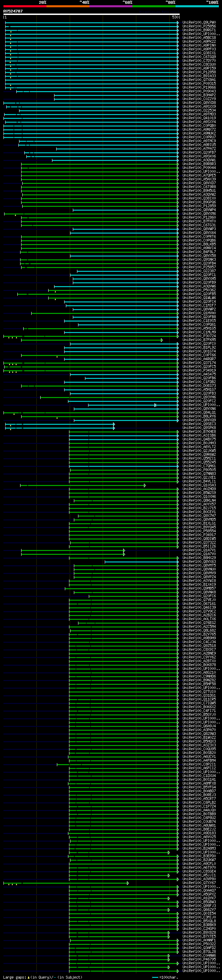Select the UniRef100_P09043 label

[x=199, y=91]
